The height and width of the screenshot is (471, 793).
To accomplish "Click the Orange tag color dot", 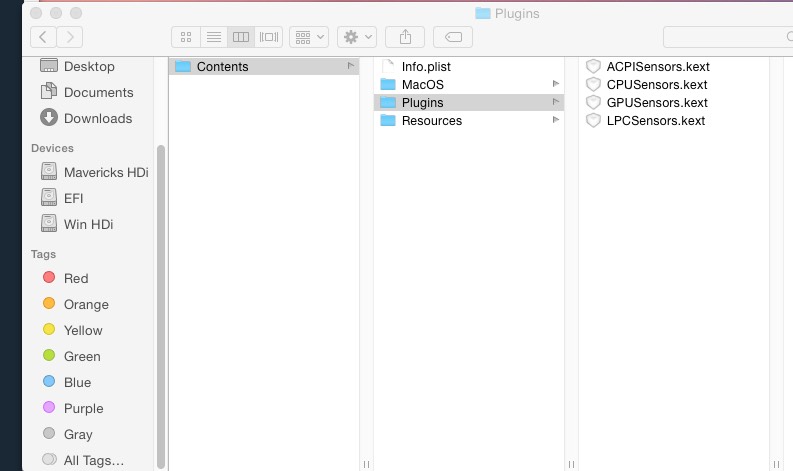I will point(49,303).
